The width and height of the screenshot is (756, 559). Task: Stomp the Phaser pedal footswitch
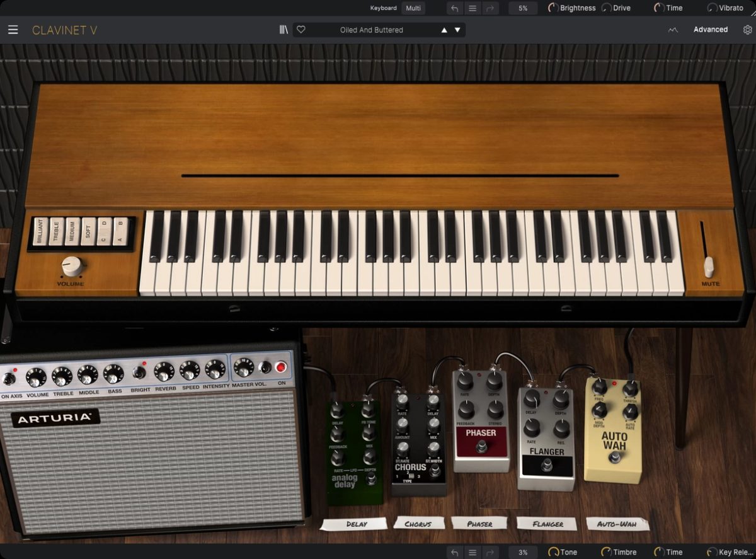point(482,447)
